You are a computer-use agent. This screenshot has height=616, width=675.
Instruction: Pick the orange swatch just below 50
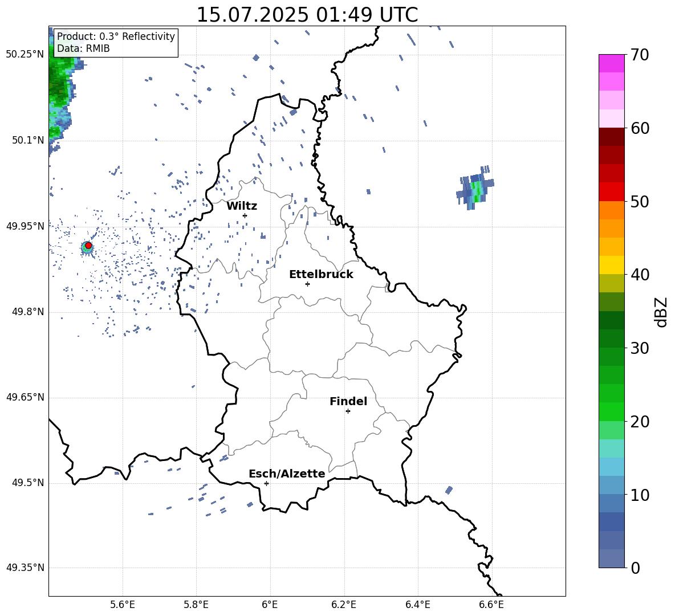pos(611,210)
